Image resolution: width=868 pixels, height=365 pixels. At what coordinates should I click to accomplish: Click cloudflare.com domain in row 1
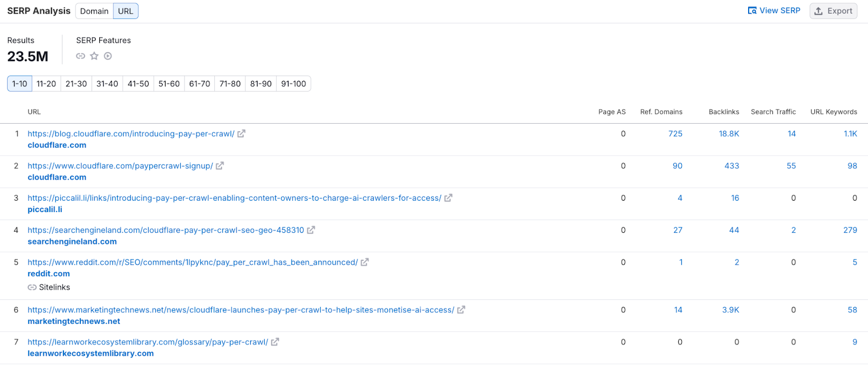57,145
